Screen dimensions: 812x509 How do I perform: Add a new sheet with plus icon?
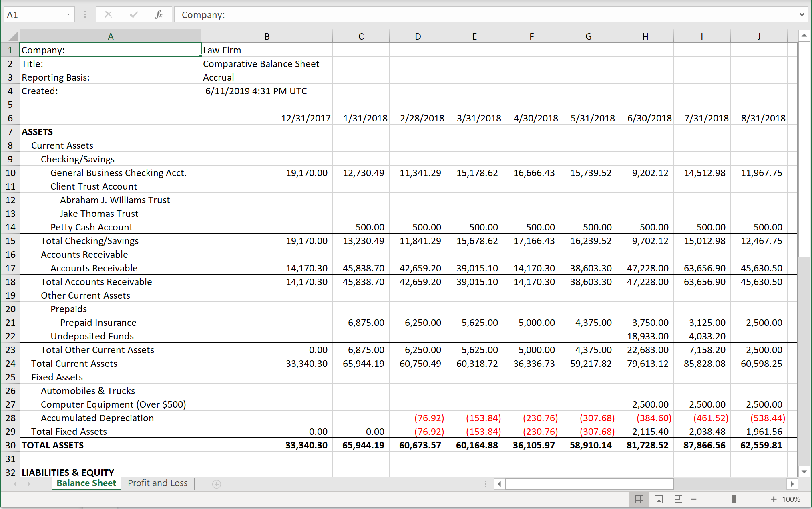pyautogui.click(x=217, y=484)
